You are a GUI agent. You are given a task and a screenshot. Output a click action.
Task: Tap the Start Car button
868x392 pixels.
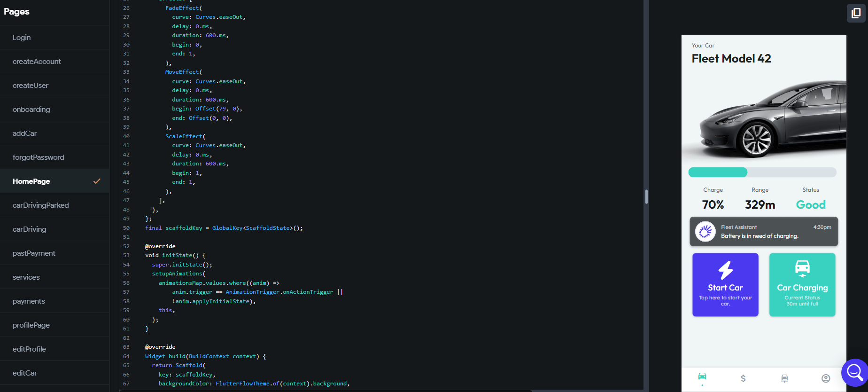point(725,285)
